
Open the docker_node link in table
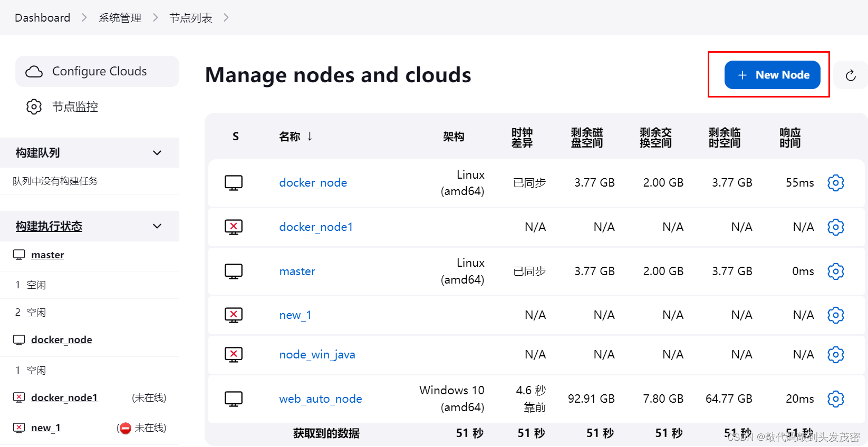(x=313, y=183)
